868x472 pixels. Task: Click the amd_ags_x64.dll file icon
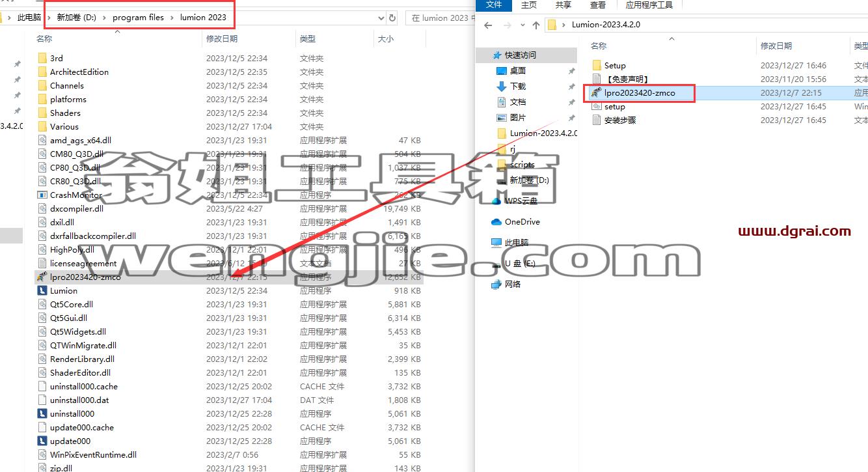tap(42, 140)
